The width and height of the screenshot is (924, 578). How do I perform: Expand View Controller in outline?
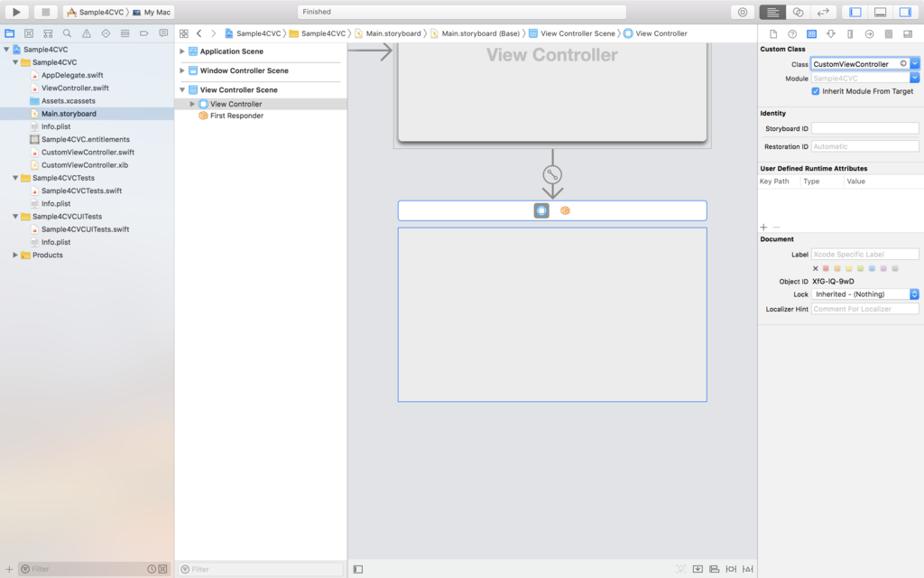(x=192, y=104)
